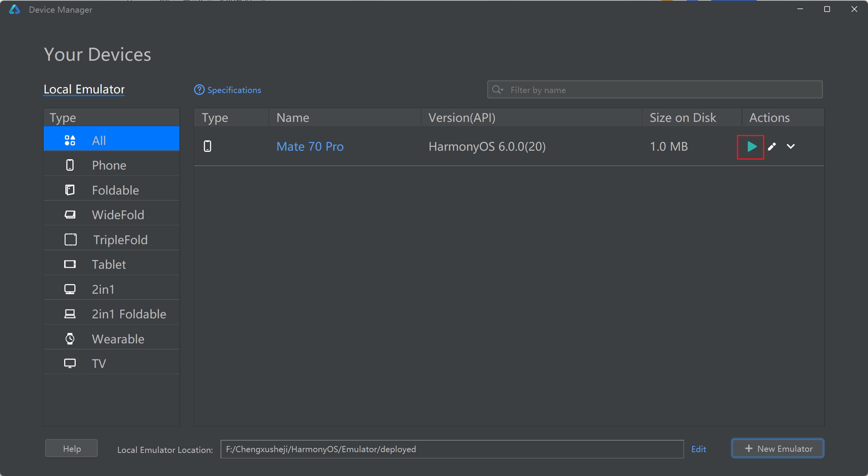Switch to the Local Emulator tab
868x476 pixels.
[84, 89]
